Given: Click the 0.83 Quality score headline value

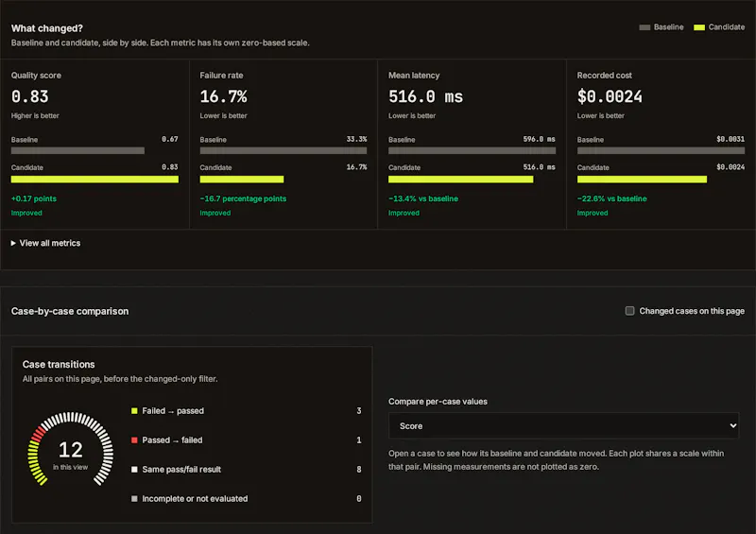Looking at the screenshot, I should (30, 96).
